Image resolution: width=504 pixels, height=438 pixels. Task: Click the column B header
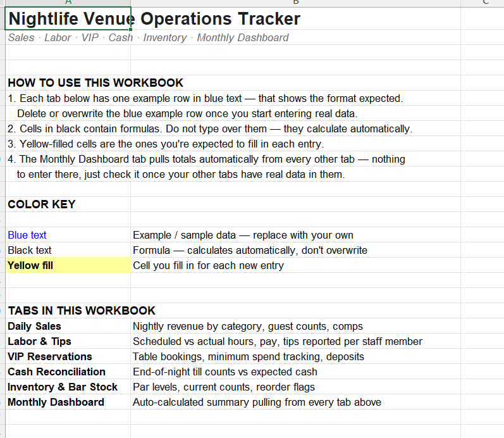click(295, 3)
